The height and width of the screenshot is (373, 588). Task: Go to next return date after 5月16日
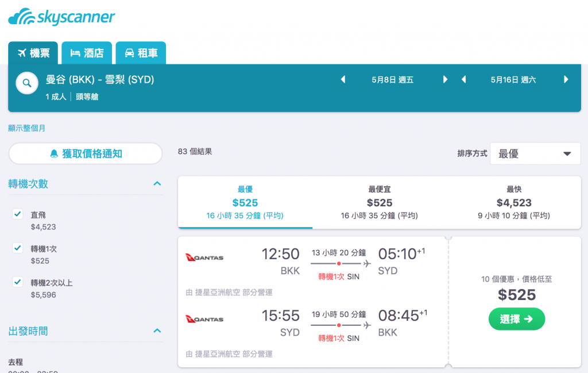tap(566, 79)
